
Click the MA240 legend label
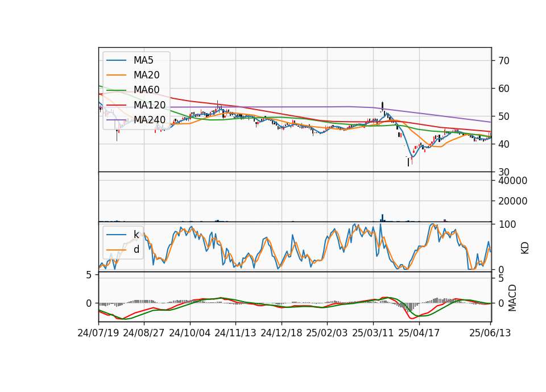tap(150, 120)
